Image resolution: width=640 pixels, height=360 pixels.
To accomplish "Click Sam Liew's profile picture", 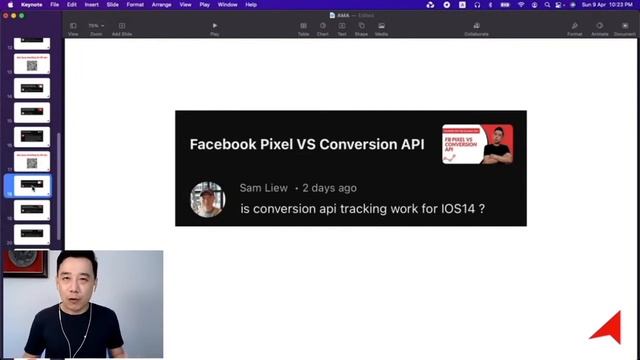I will point(207,200).
